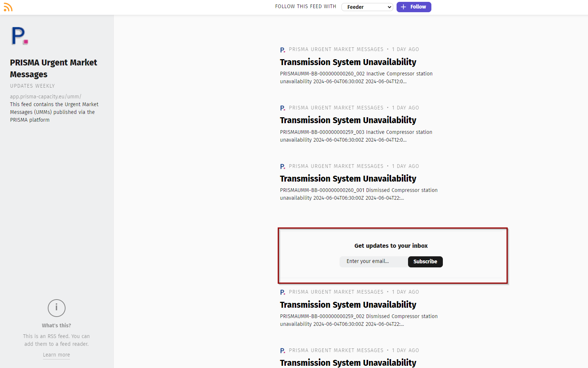588x368 pixels.
Task: Open the Feeder reader dropdown
Action: coord(367,7)
